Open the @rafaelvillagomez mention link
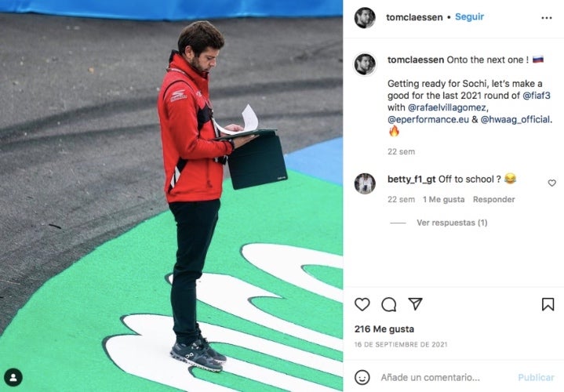 [x=447, y=107]
